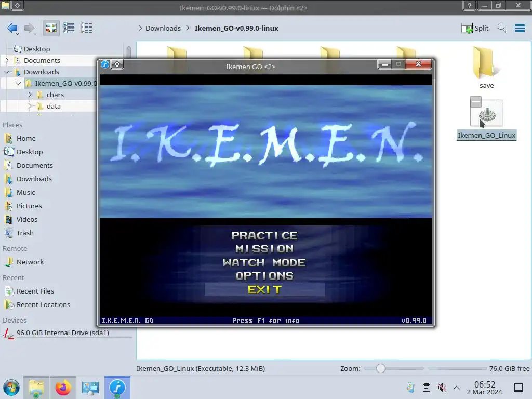Select the chars folder in tree
532x399 pixels.
point(55,95)
